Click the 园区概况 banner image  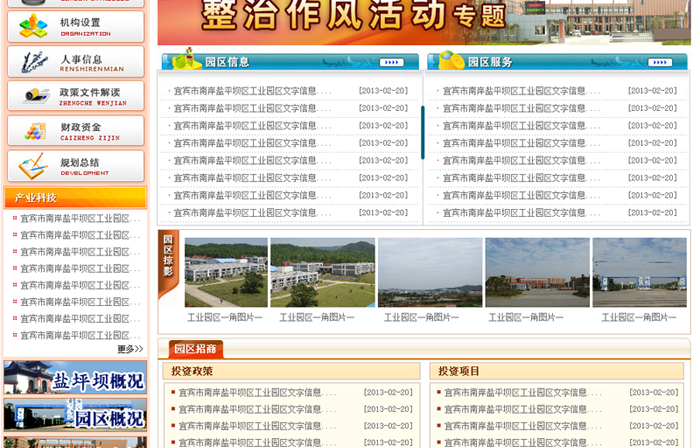(x=75, y=416)
